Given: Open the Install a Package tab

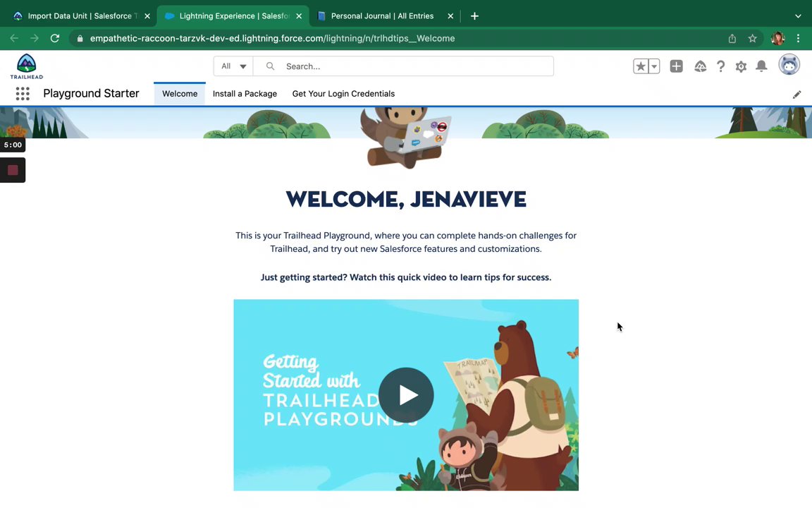Looking at the screenshot, I should point(245,94).
